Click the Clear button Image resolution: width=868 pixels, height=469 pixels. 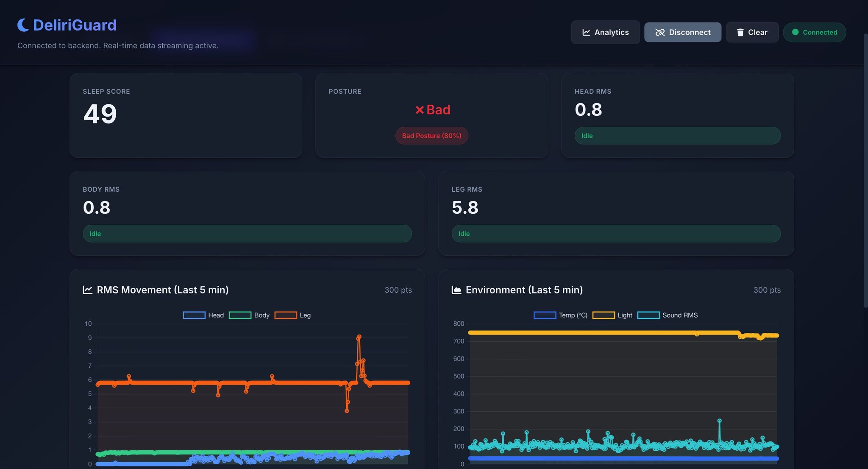point(752,32)
